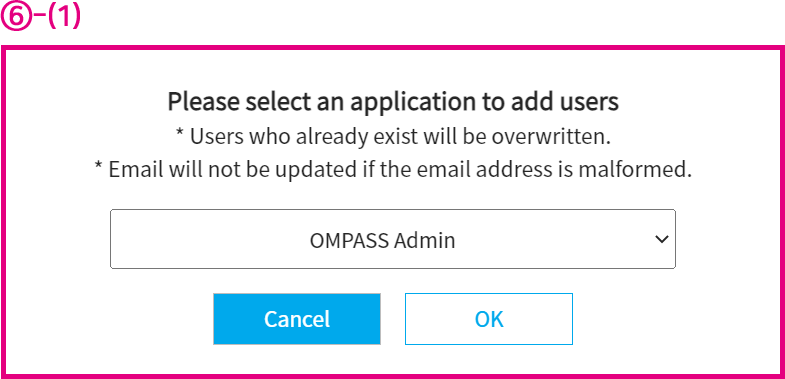Click the circled 6 step marker
Viewport: 785px width, 379px height.
pos(15,18)
